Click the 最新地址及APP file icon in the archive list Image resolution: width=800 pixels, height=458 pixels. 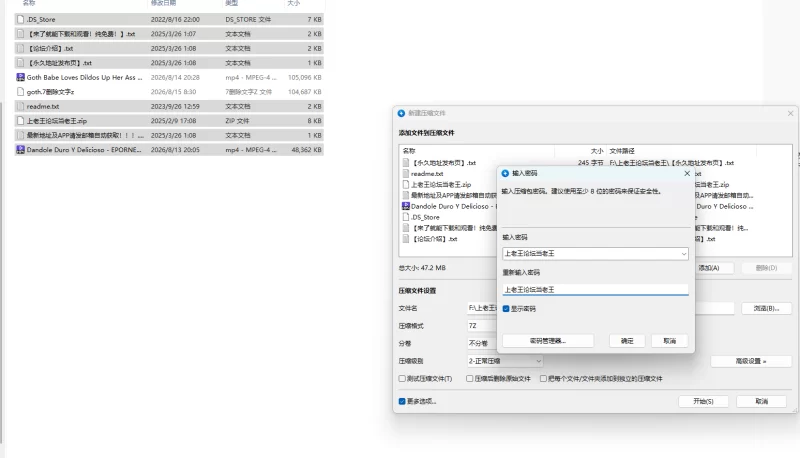pos(406,195)
